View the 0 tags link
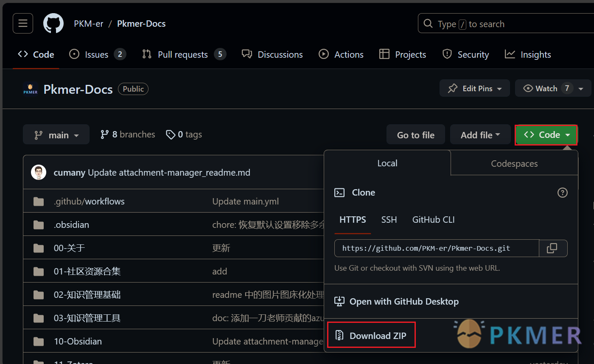Screen dimensions: 594x364 184,134
